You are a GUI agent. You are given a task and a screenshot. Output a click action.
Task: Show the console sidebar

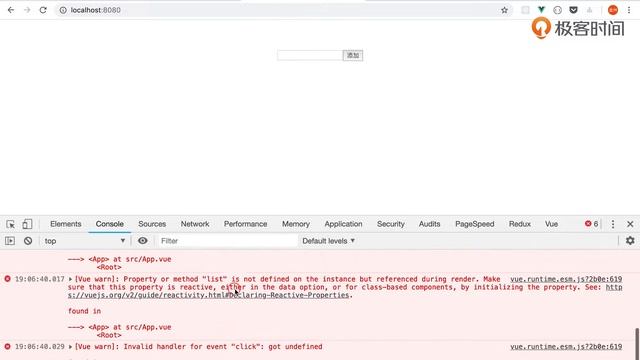click(x=10, y=241)
